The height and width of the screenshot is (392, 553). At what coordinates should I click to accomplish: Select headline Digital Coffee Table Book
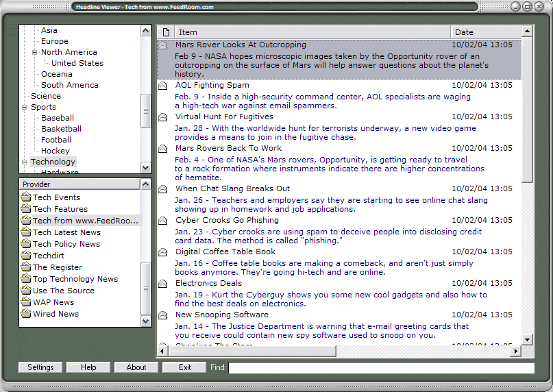coord(225,252)
